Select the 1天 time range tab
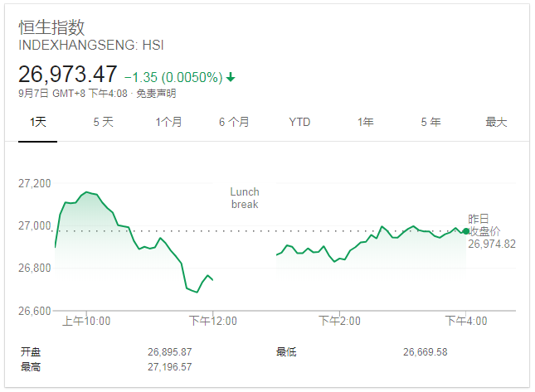Viewport: 535px width, 392px height. (x=38, y=122)
